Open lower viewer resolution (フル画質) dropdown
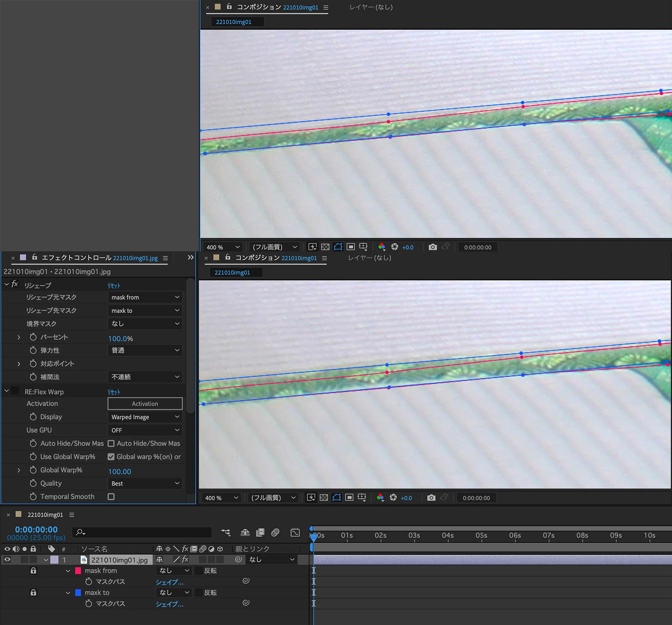672x625 pixels. (x=273, y=497)
